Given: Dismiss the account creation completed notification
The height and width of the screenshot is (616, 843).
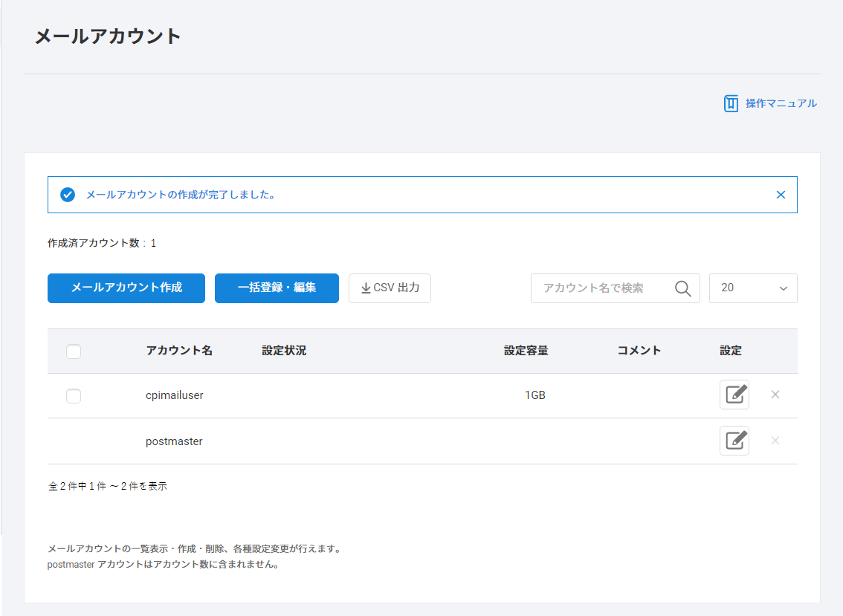Looking at the screenshot, I should click(x=781, y=195).
